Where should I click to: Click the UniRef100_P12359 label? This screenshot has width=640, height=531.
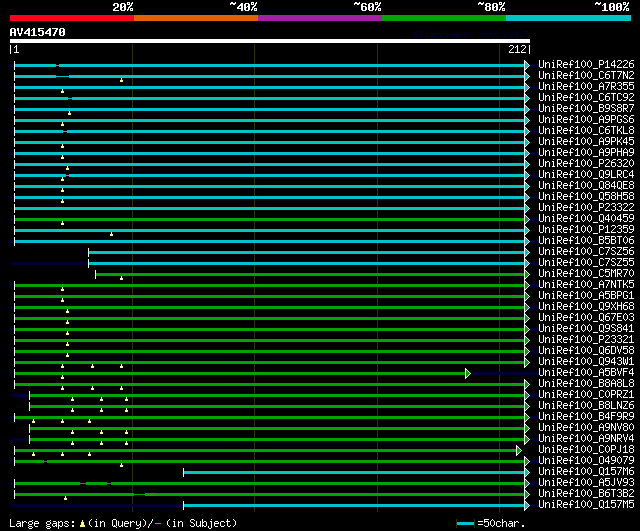coord(586,229)
